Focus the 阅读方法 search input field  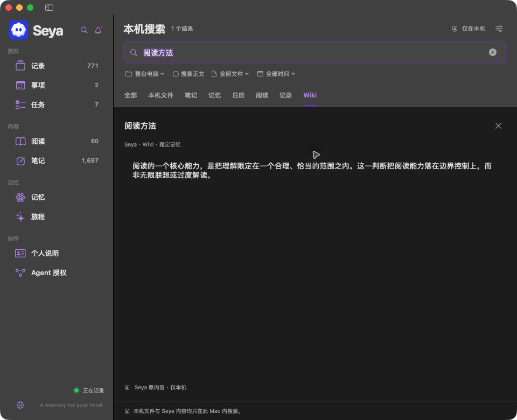315,52
